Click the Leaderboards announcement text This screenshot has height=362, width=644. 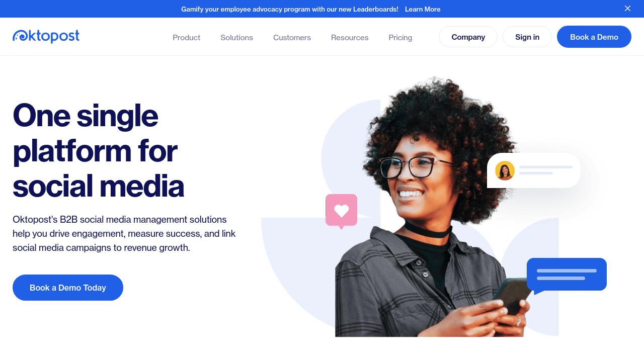(290, 9)
